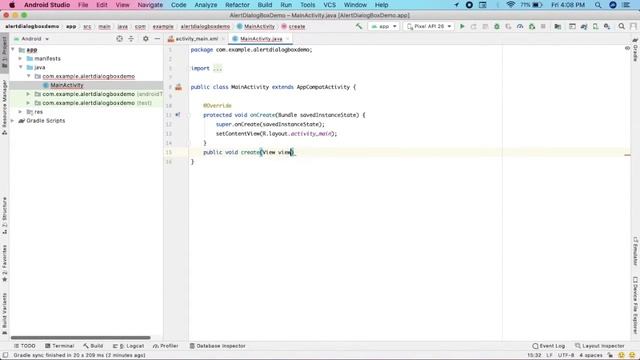The image size is (640, 360).
Task: Open the Terminal tool window
Action: [x=60, y=346]
